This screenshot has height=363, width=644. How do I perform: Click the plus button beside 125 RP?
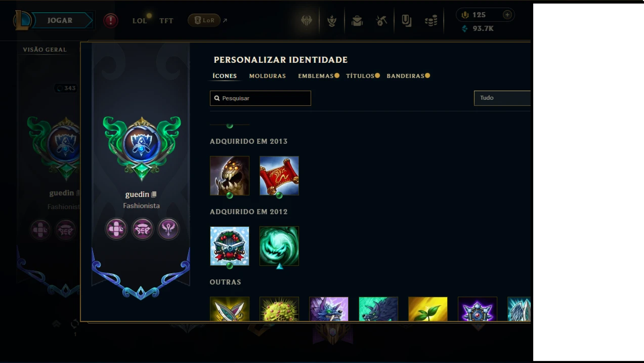click(x=507, y=15)
